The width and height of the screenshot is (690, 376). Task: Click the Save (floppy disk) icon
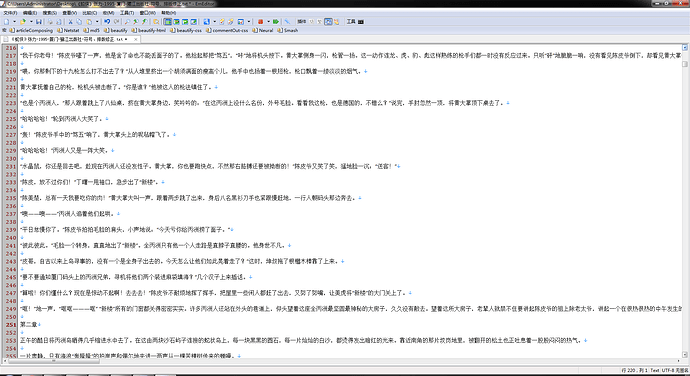point(39,22)
